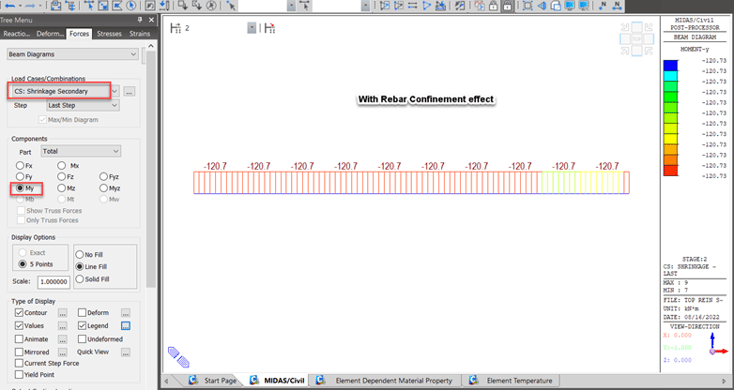Click the ... button next to Mirrored
This screenshot has width=734, height=390.
pyautogui.click(x=63, y=352)
